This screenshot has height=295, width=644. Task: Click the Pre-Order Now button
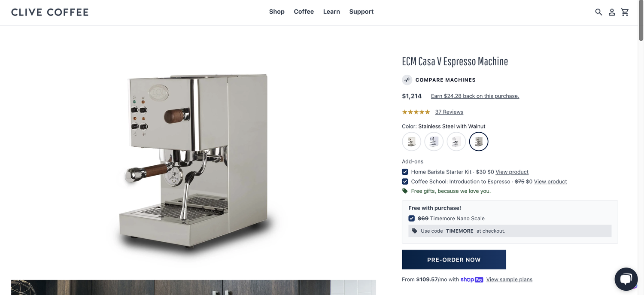click(454, 260)
